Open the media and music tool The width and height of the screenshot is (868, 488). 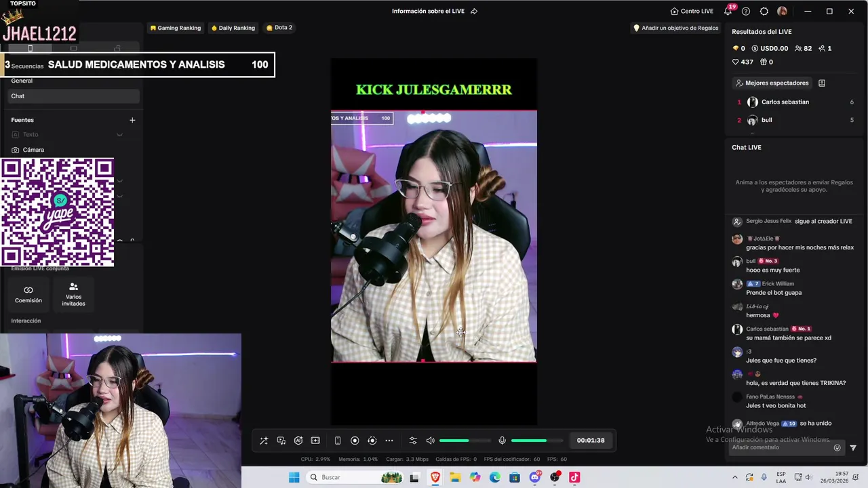pyautogui.click(x=281, y=441)
